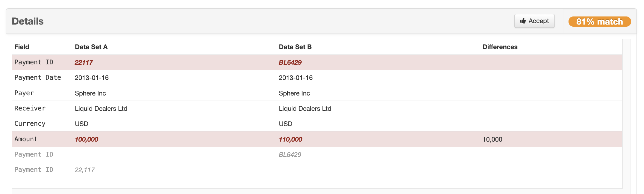Click Data Set A amount 100,000
This screenshot has height=194, width=644.
pyautogui.click(x=86, y=139)
